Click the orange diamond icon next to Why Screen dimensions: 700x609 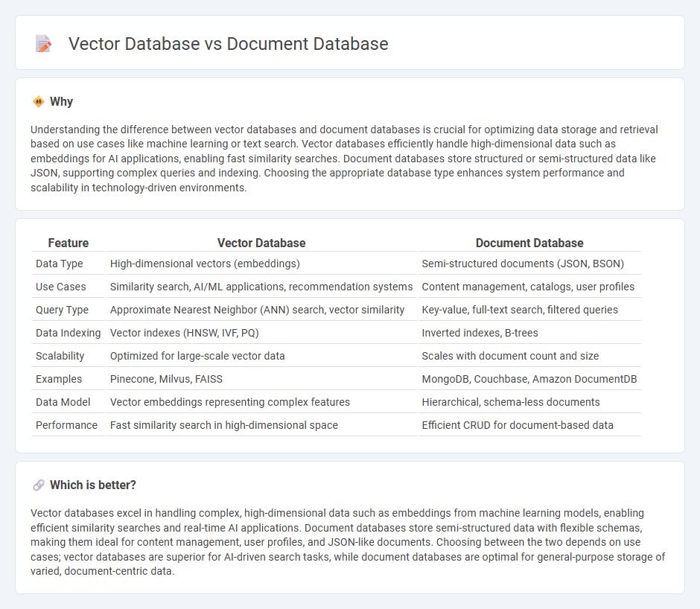[39, 102]
